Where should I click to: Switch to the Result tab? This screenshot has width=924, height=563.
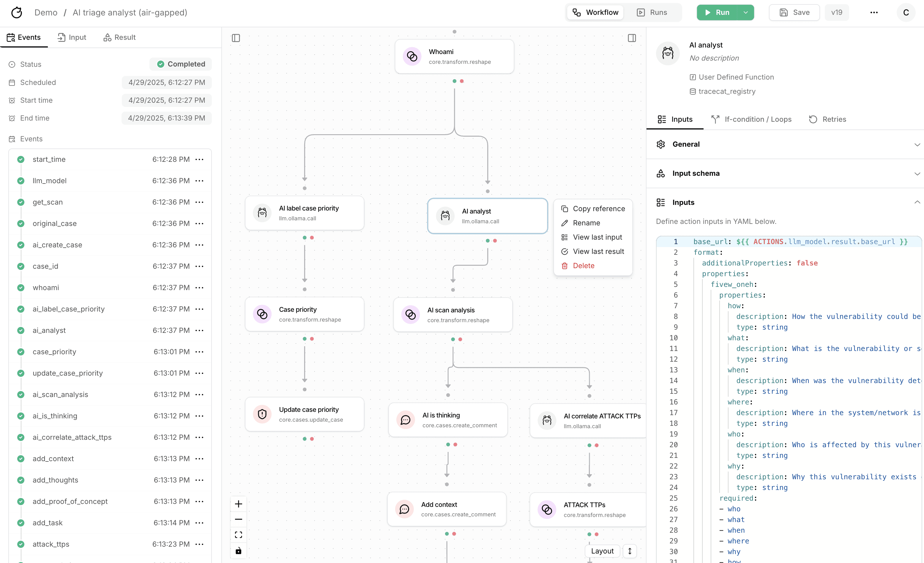tap(120, 37)
